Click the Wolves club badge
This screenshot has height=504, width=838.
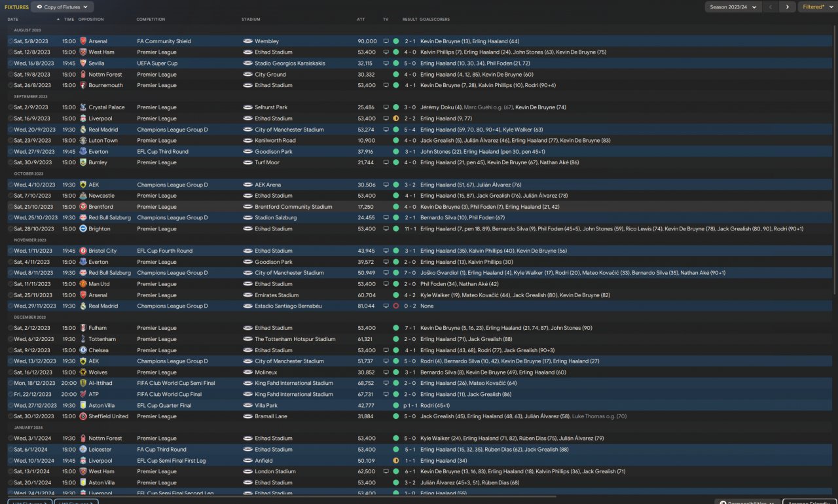(x=83, y=372)
